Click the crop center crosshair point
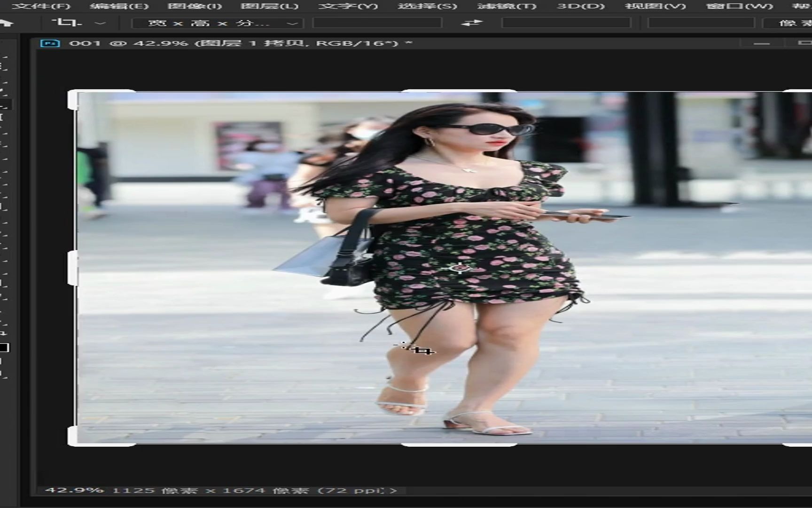 point(459,268)
